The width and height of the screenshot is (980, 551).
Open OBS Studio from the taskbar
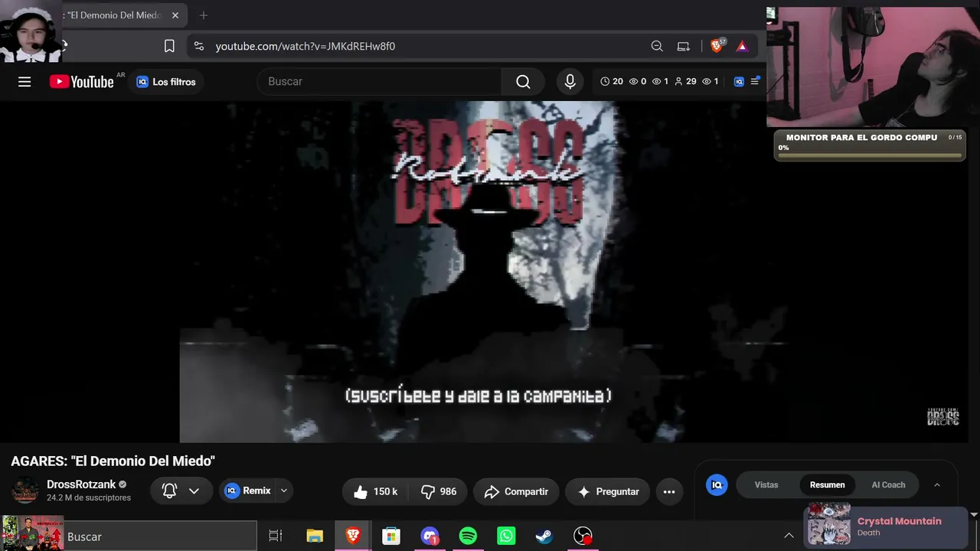(x=583, y=536)
